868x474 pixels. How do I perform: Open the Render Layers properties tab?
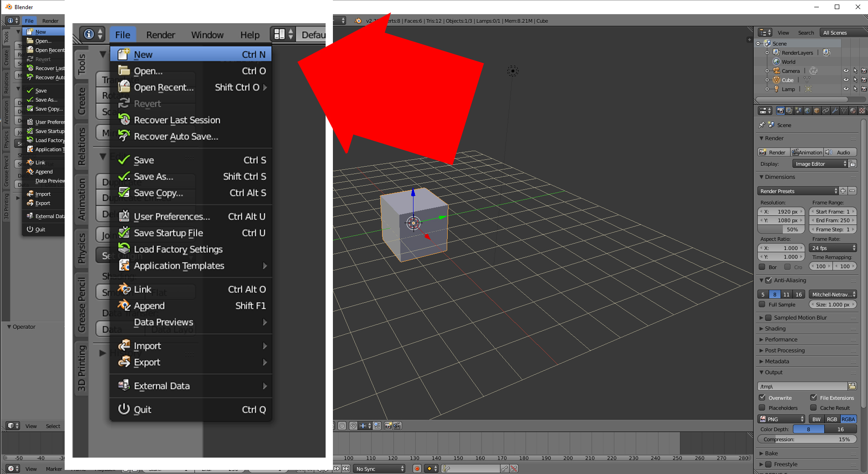[x=789, y=111]
